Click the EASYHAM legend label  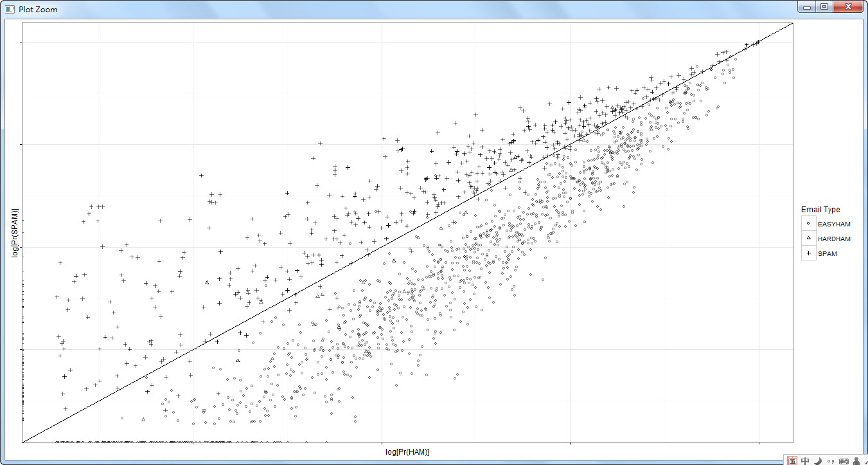pos(834,224)
